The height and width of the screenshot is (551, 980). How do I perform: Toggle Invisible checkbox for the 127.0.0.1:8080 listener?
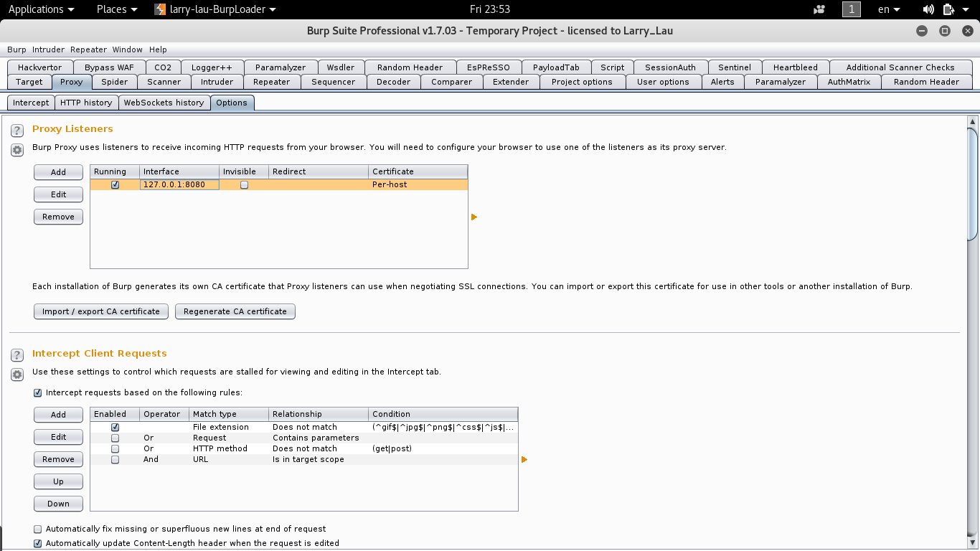(244, 184)
